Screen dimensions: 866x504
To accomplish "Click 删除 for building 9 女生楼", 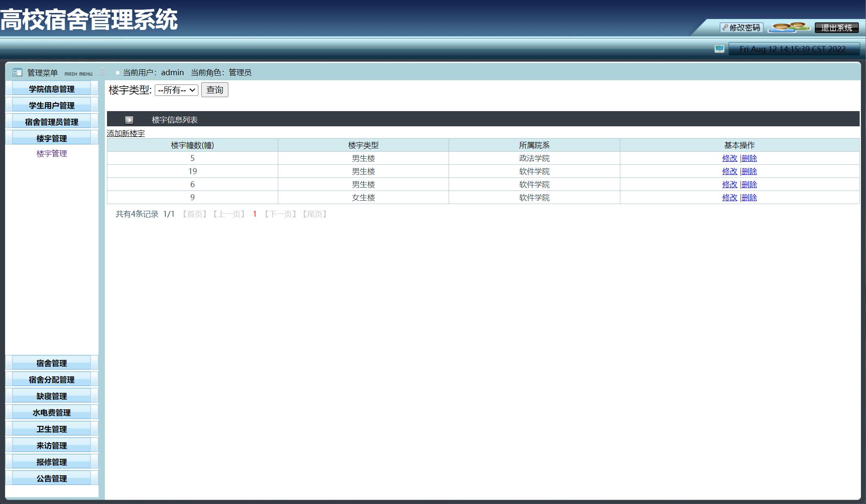I will tap(749, 198).
